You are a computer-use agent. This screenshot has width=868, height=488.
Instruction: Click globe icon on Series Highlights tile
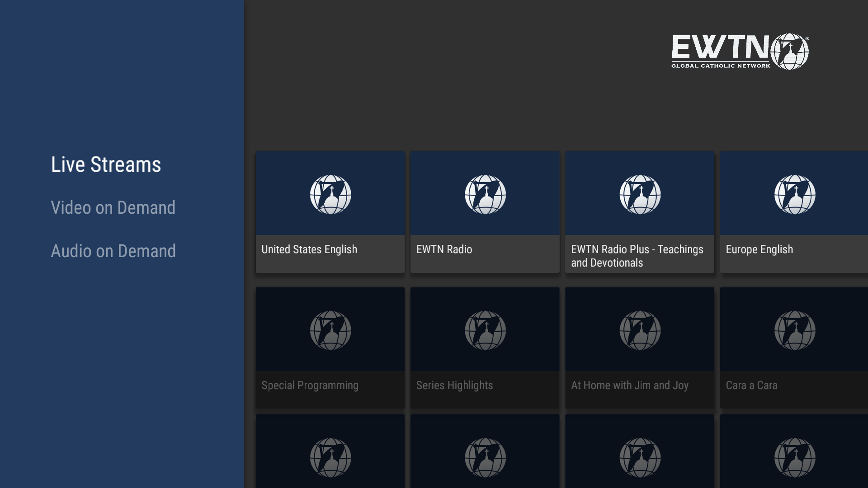[x=485, y=330]
